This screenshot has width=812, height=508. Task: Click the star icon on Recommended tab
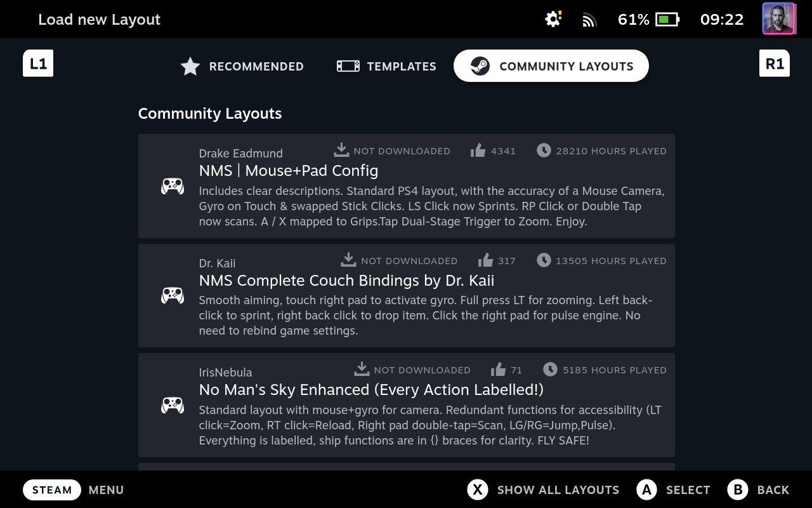tap(190, 66)
